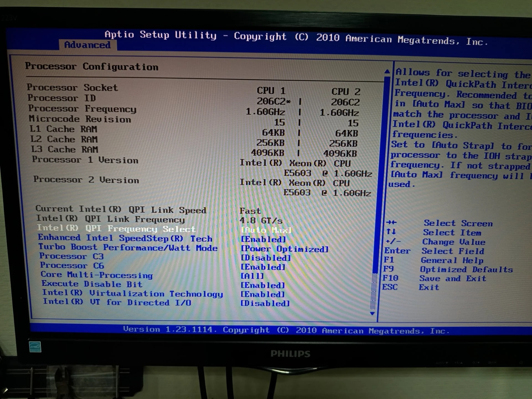Select the Core Multi-Processing setting
Viewport: 532px width, 399px height.
click(97, 275)
